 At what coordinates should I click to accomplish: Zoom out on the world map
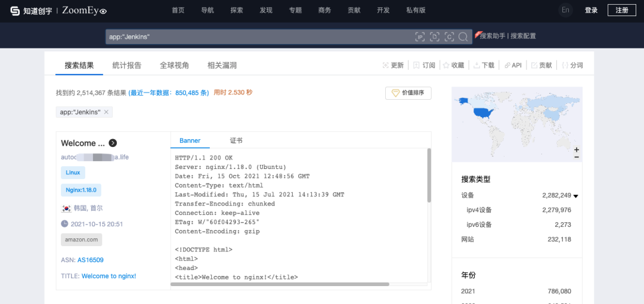[x=577, y=157]
